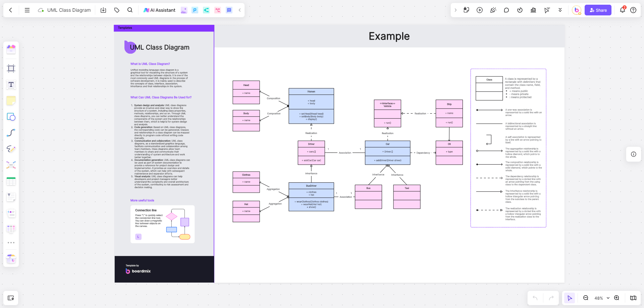Open the templates library tool
The image size is (644, 308).
click(x=11, y=49)
